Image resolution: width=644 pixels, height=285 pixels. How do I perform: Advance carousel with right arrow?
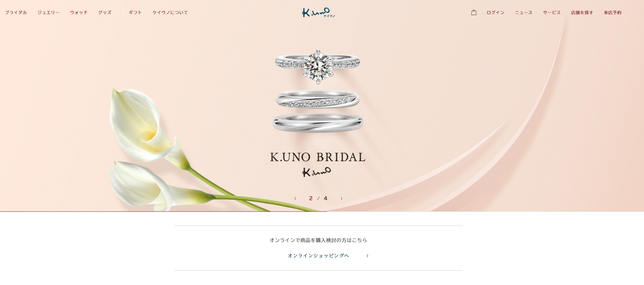[342, 198]
